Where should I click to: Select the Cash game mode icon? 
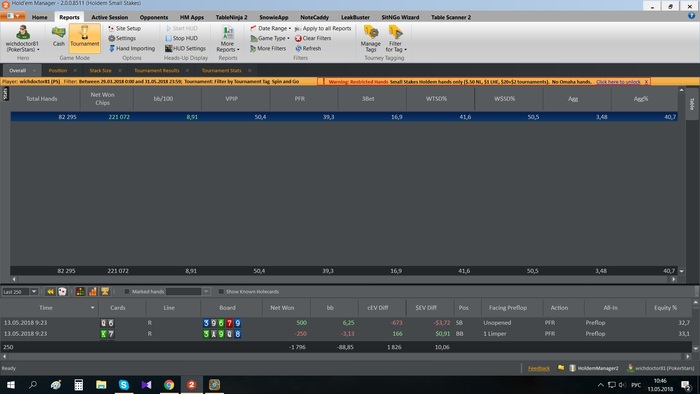[x=58, y=36]
